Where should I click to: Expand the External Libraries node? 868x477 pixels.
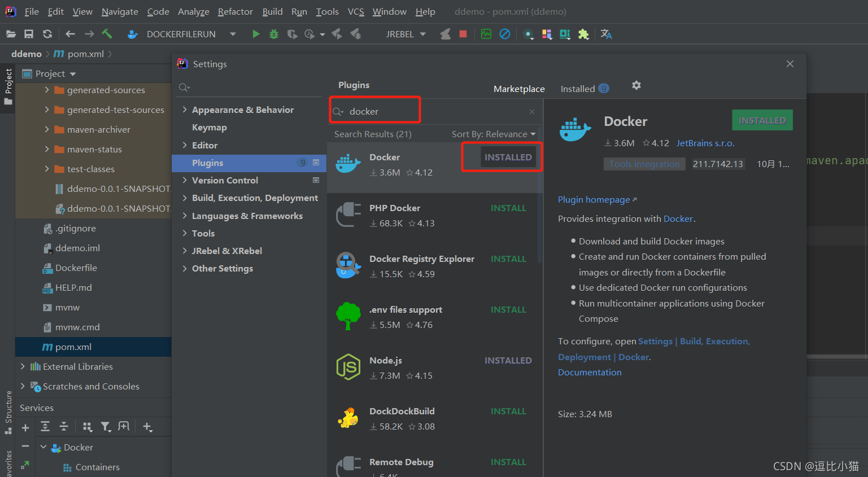tap(23, 366)
